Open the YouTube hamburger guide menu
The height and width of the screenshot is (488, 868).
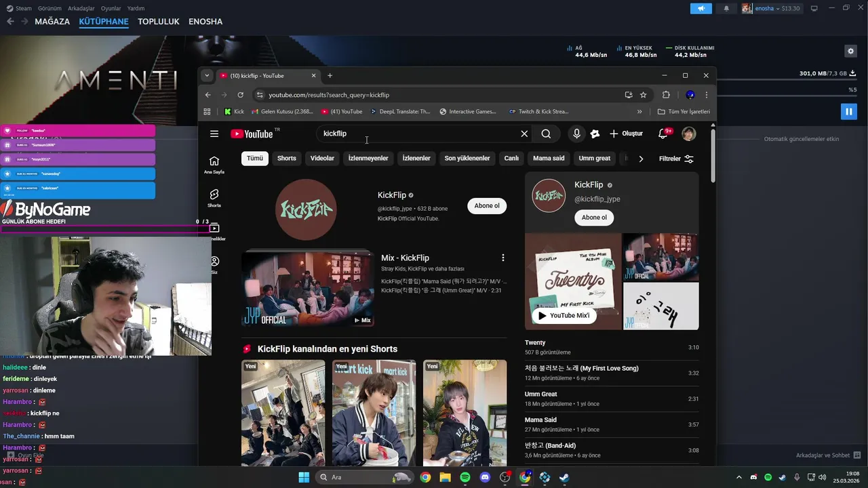214,134
